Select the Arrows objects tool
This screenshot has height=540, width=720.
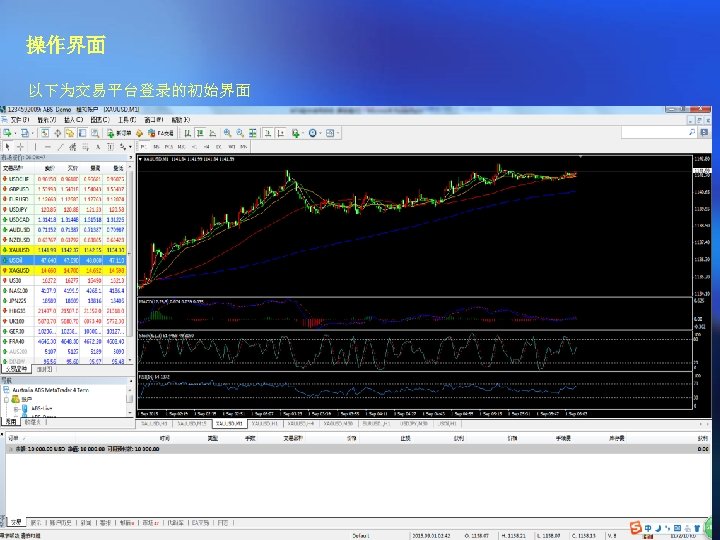[123, 147]
